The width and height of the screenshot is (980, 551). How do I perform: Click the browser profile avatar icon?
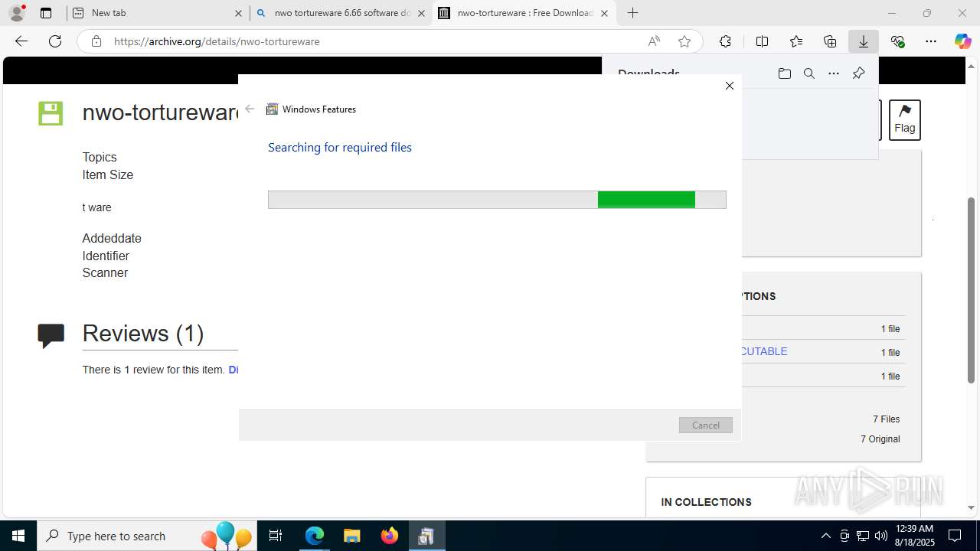(17, 12)
